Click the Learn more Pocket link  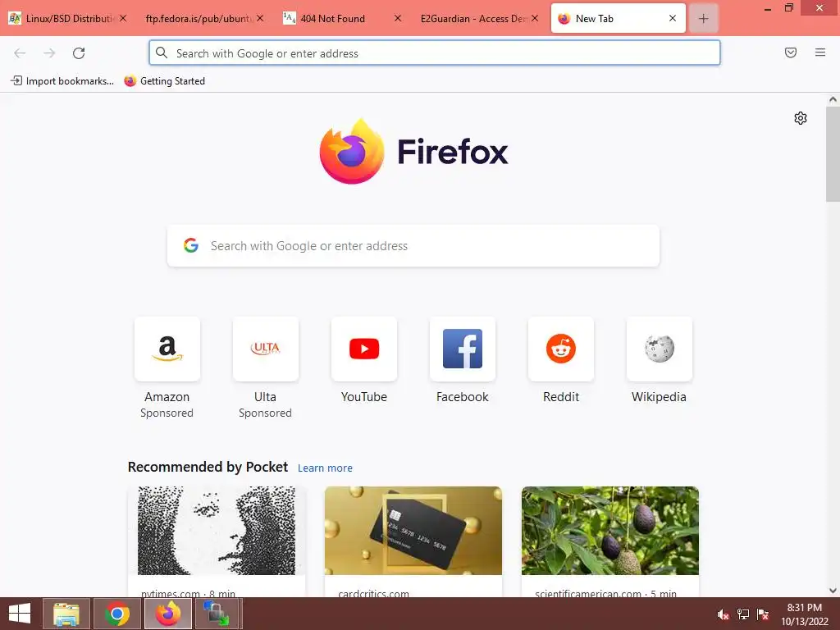325,468
